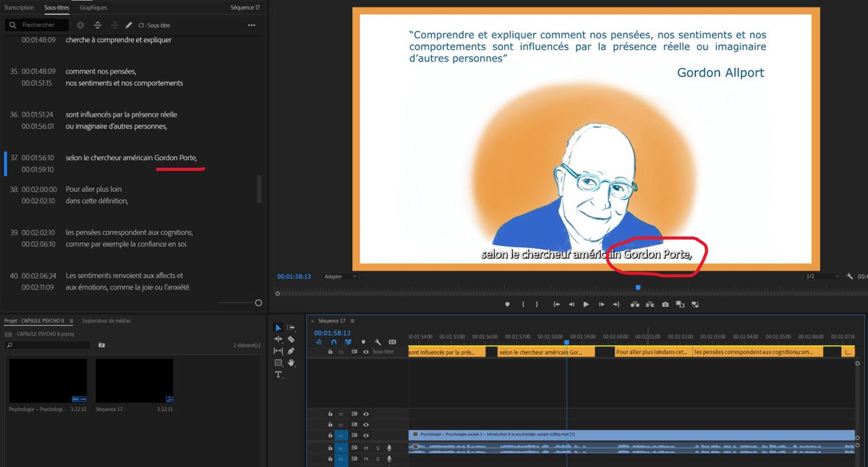Open timeline display settings wrench

tap(378, 342)
